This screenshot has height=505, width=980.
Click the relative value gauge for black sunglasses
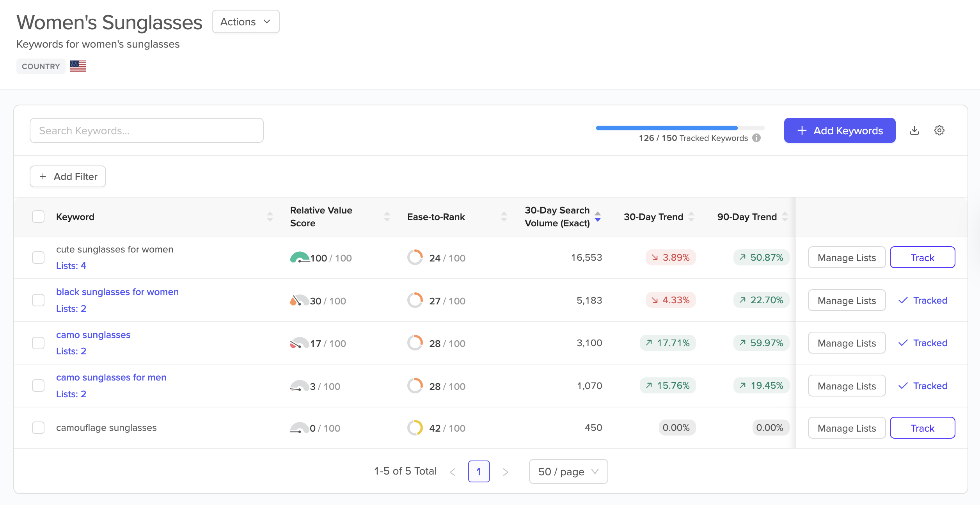300,301
